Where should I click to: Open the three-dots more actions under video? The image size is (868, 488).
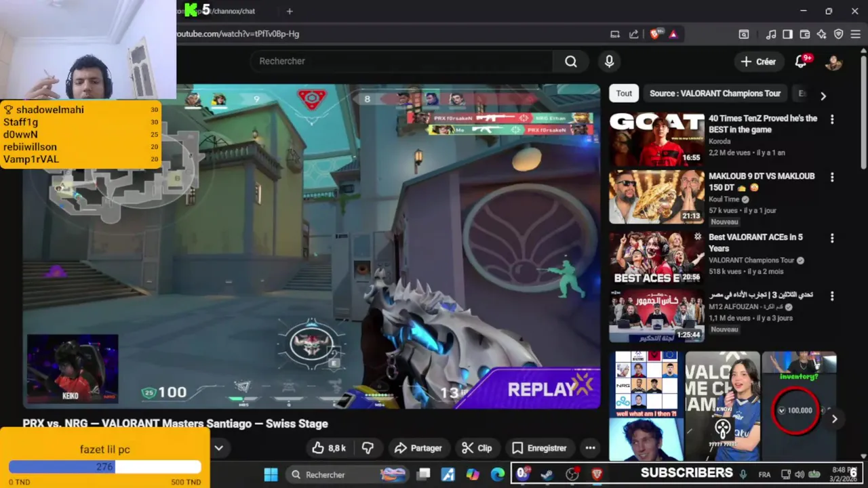pyautogui.click(x=590, y=448)
